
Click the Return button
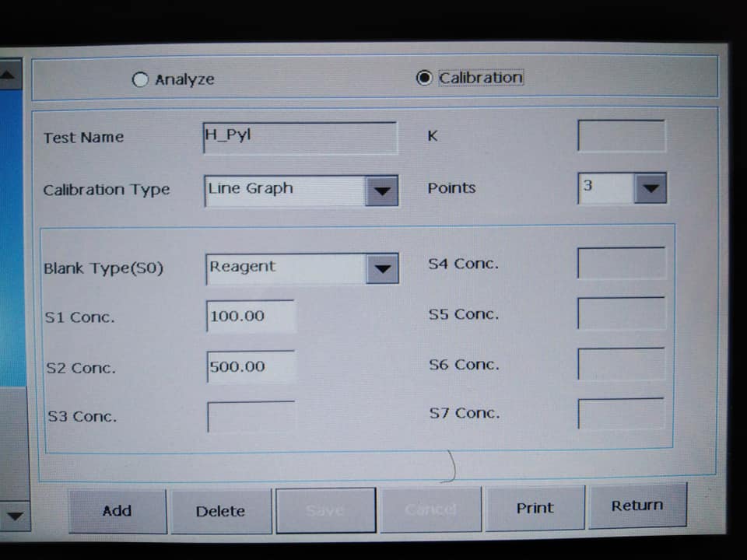click(637, 506)
